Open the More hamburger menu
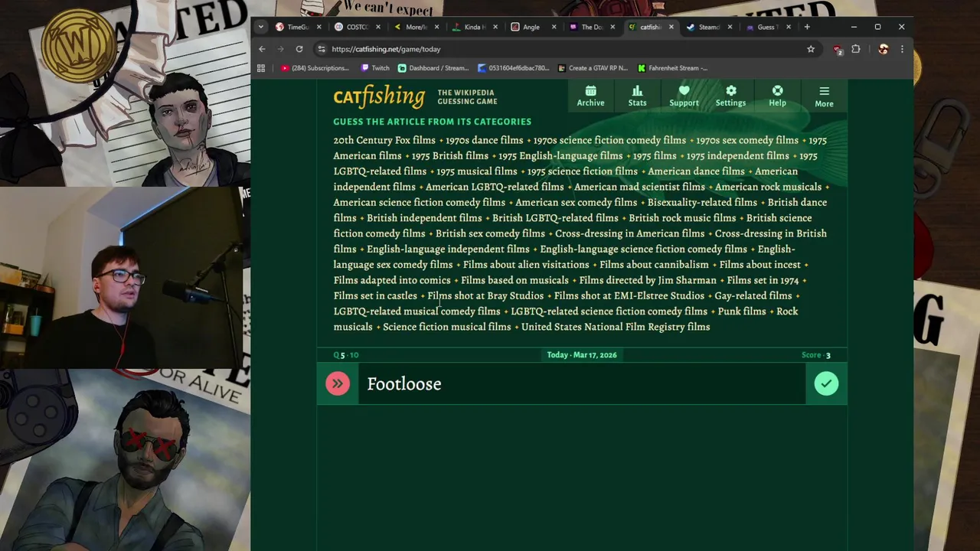The height and width of the screenshot is (551, 980). (x=824, y=96)
